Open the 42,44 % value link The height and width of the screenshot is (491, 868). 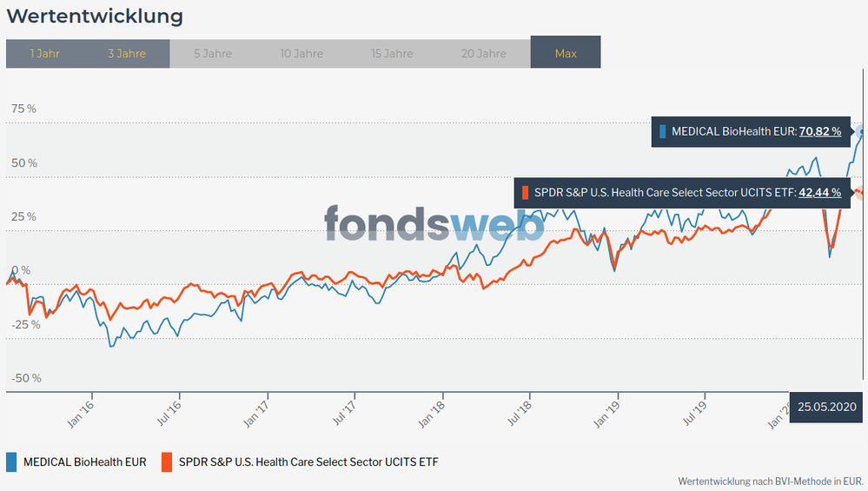pyautogui.click(x=820, y=192)
